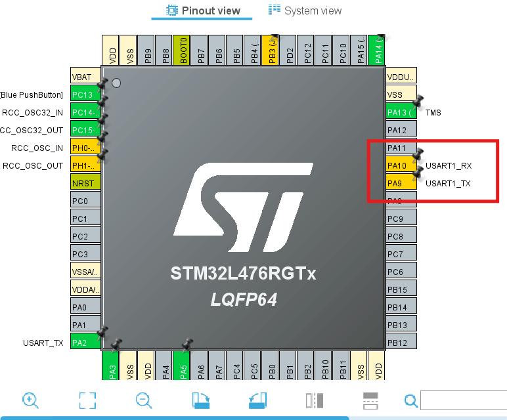507x420 pixels.
Task: Click the green PA3 bottom pin
Action: [x=110, y=366]
